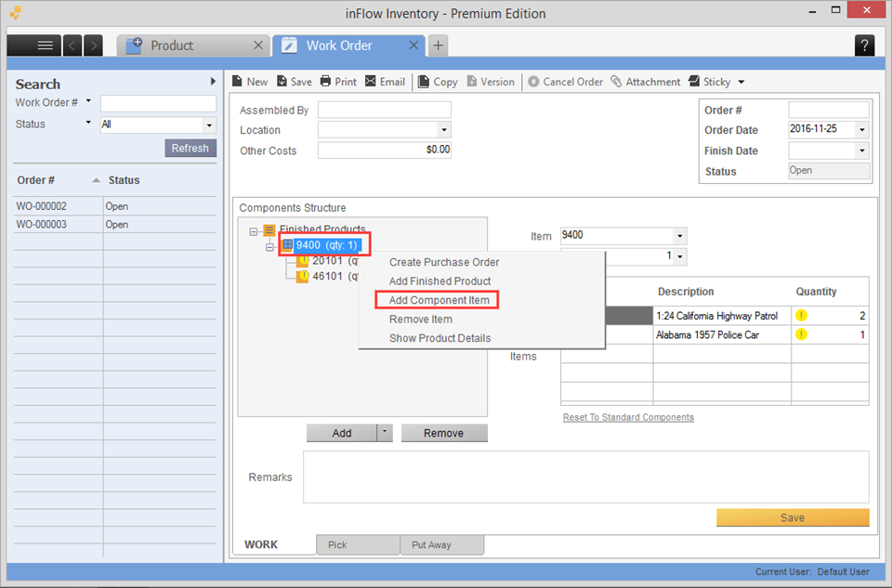Click the Assembled By input field
Viewport: 892px width, 588px height.
(x=385, y=110)
